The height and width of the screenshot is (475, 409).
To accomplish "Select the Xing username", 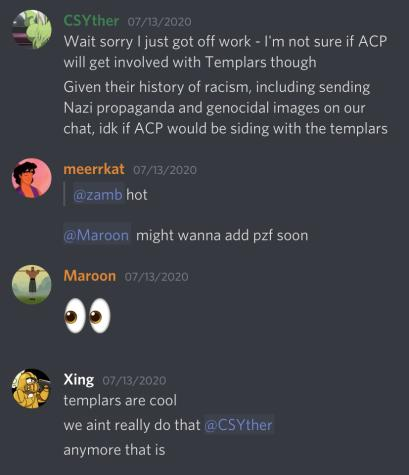I will [x=79, y=380].
